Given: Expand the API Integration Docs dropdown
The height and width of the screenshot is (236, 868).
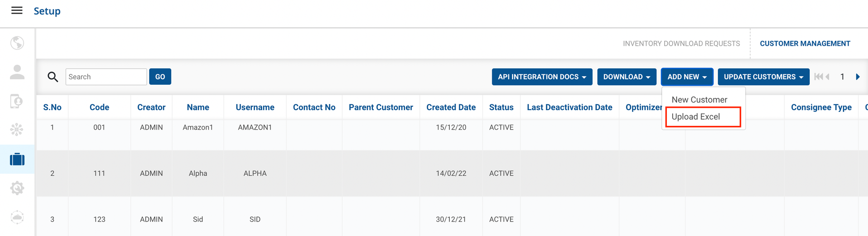Looking at the screenshot, I should coord(542,77).
